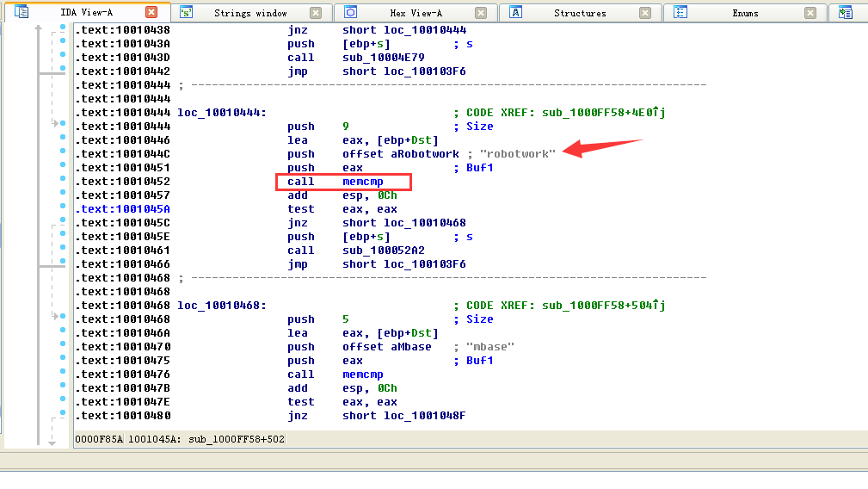Click status line sub_1000FF58+502

pyautogui.click(x=237, y=439)
